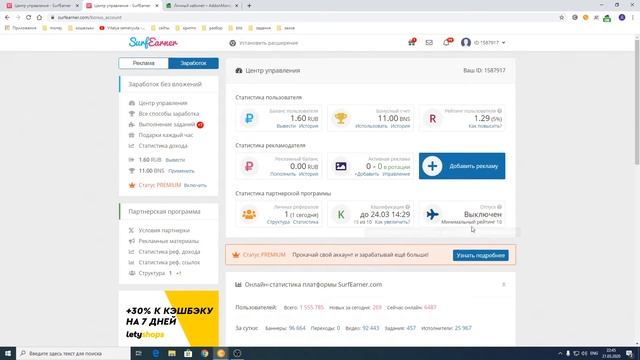Image resolution: width=640 pixels, height=360 pixels.
Task: Click 'Статистика' link under personal referrals
Action: pos(306,222)
